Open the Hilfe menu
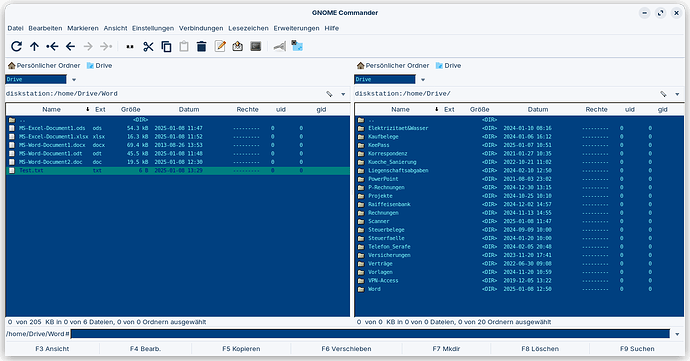 click(x=332, y=28)
